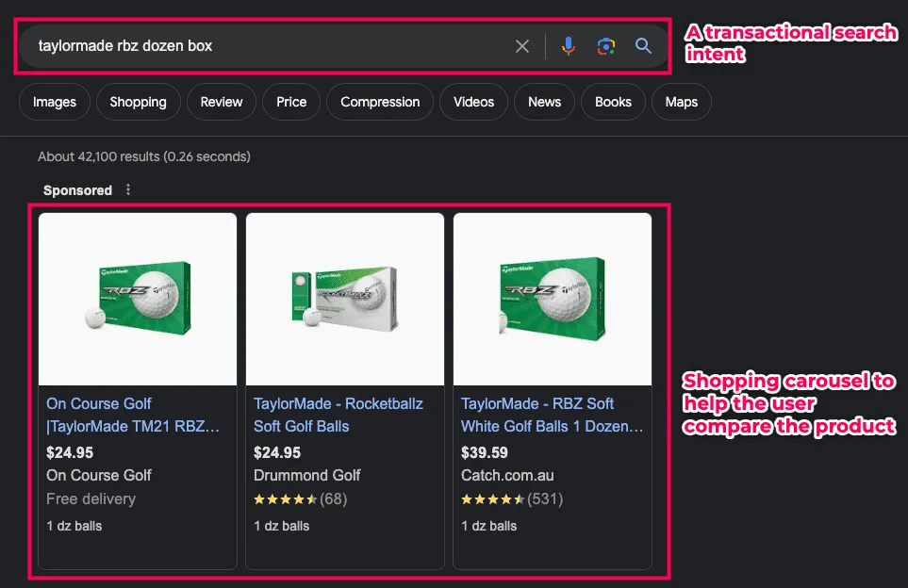Open Google Lens image search icon
The width and height of the screenshot is (908, 588).
(605, 46)
